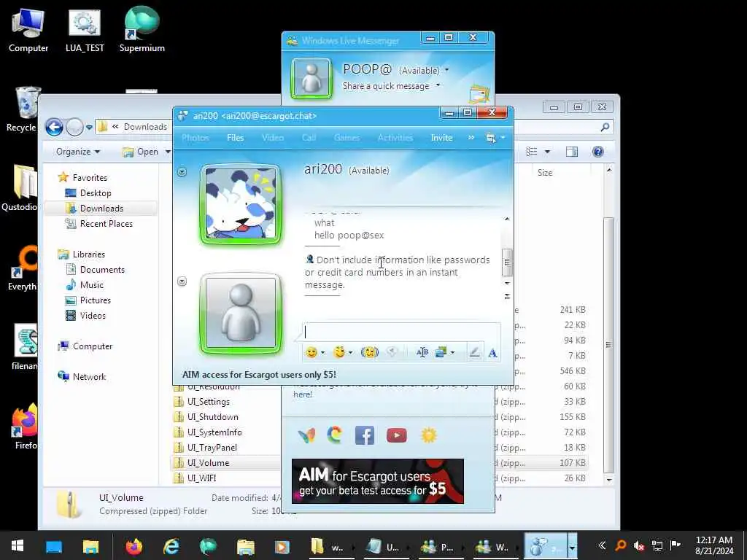Image resolution: width=747 pixels, height=560 pixels.
Task: Open the Activities menu in chat
Action: point(395,138)
